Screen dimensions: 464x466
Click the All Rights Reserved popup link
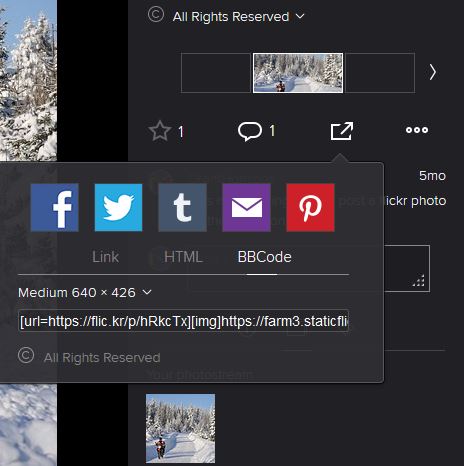pyautogui.click(x=102, y=358)
